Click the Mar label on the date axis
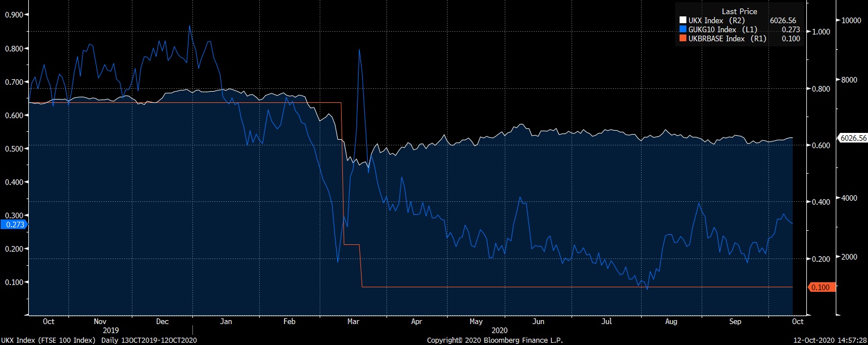The image size is (868, 345). tap(354, 322)
